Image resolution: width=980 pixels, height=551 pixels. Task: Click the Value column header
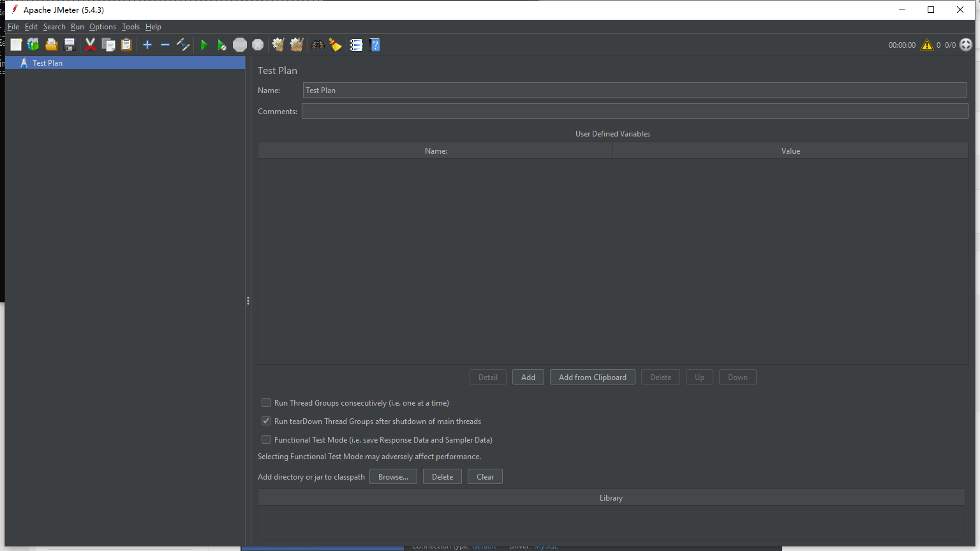tap(791, 151)
